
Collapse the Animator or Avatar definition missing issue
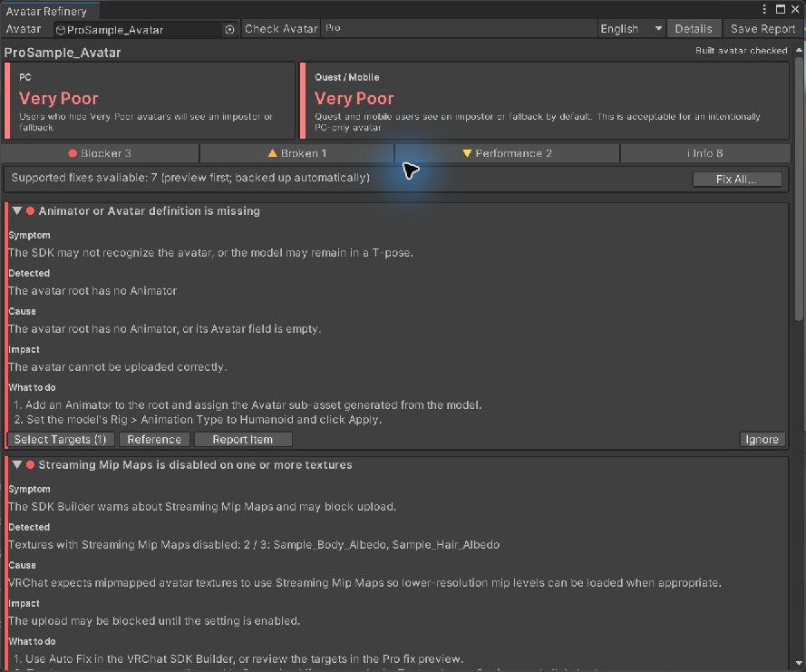(x=17, y=210)
